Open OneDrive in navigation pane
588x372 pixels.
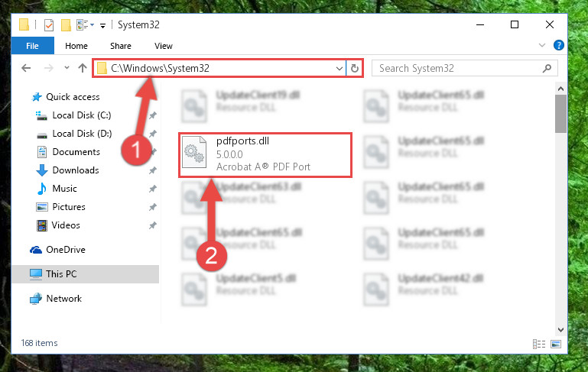58,250
